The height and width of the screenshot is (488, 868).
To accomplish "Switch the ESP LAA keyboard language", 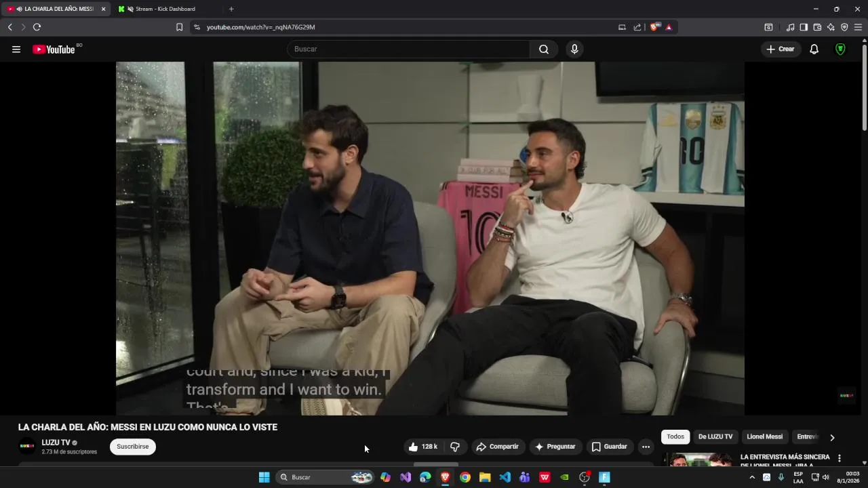I will click(x=798, y=477).
